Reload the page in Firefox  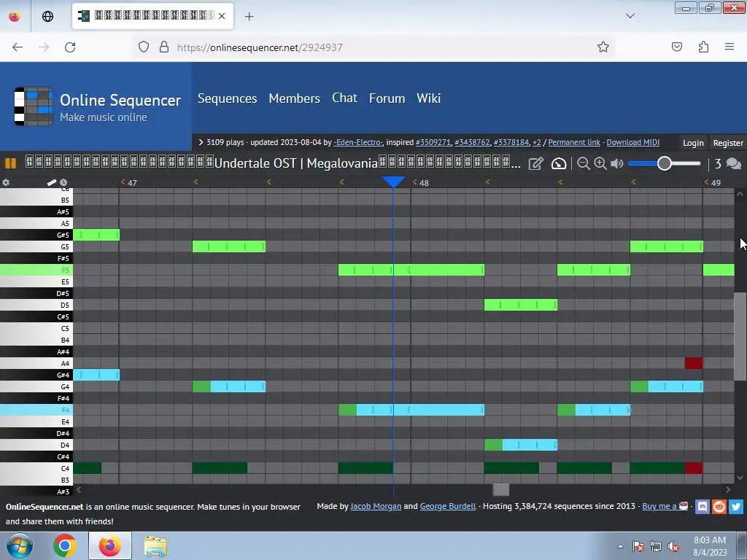pos(70,47)
